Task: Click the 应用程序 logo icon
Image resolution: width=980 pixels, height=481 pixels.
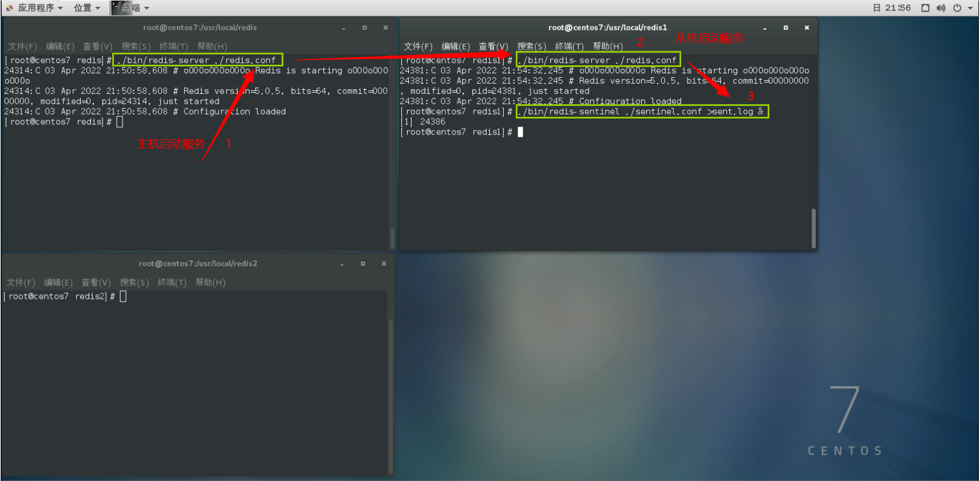Action: coord(9,8)
